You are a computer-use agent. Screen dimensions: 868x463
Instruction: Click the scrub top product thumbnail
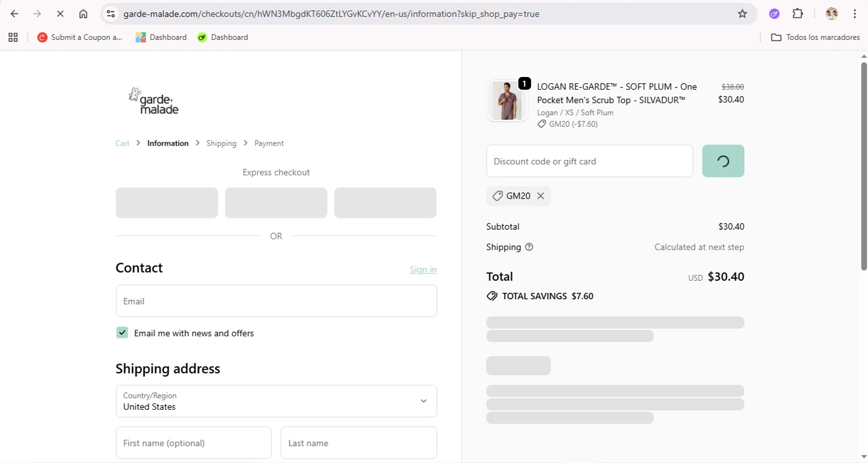507,101
